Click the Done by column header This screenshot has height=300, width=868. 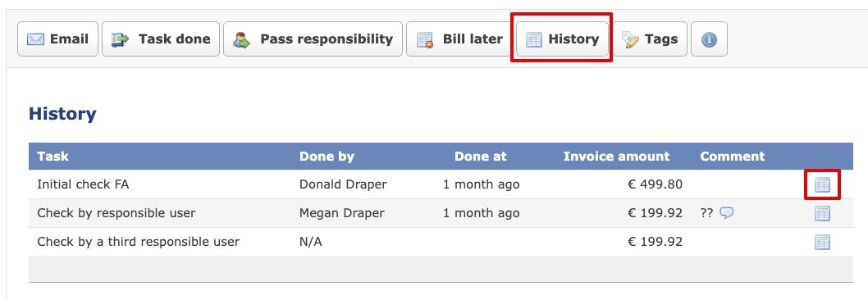coord(327,157)
